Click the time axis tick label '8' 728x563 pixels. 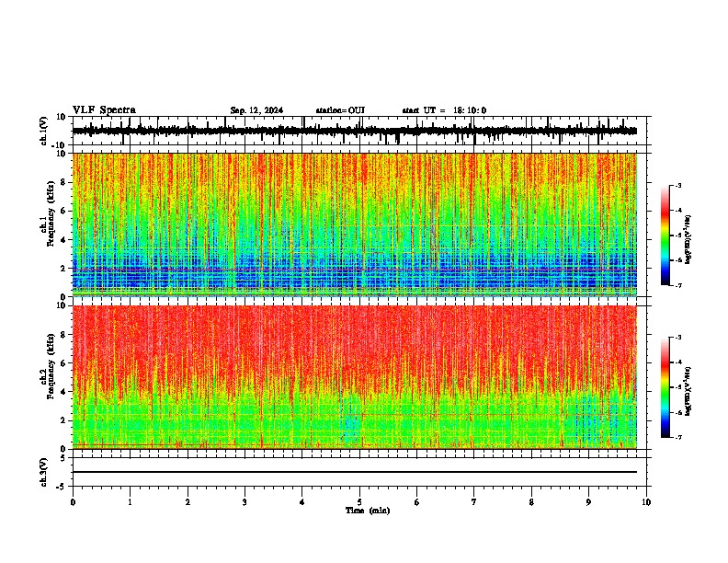(x=531, y=502)
